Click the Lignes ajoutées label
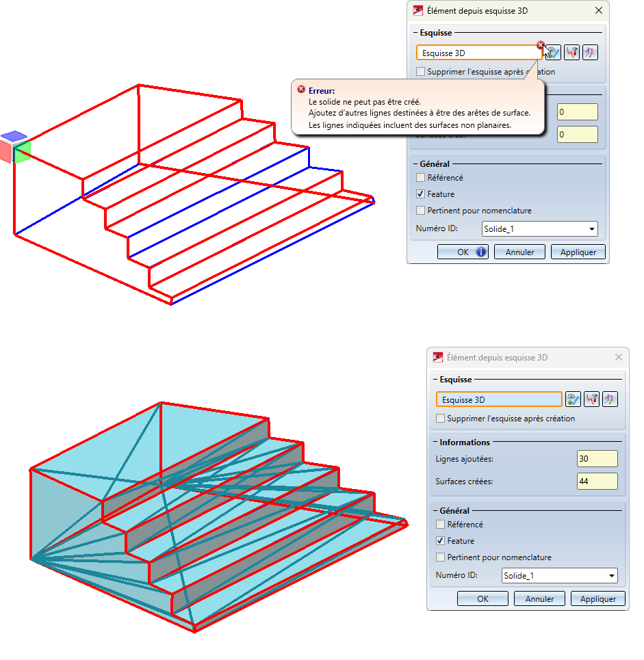The height and width of the screenshot is (660, 644). [x=464, y=459]
